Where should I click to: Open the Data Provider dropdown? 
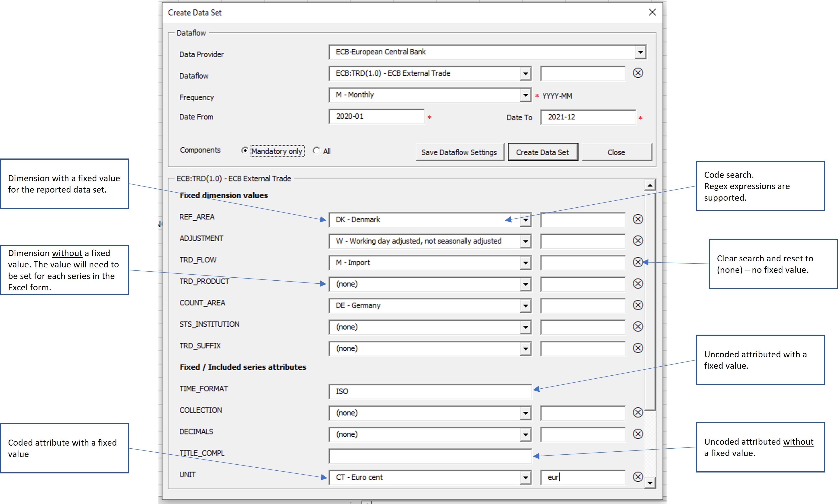640,52
